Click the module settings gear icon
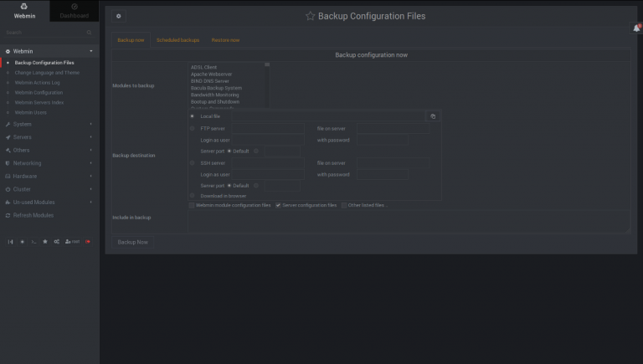 118,16
